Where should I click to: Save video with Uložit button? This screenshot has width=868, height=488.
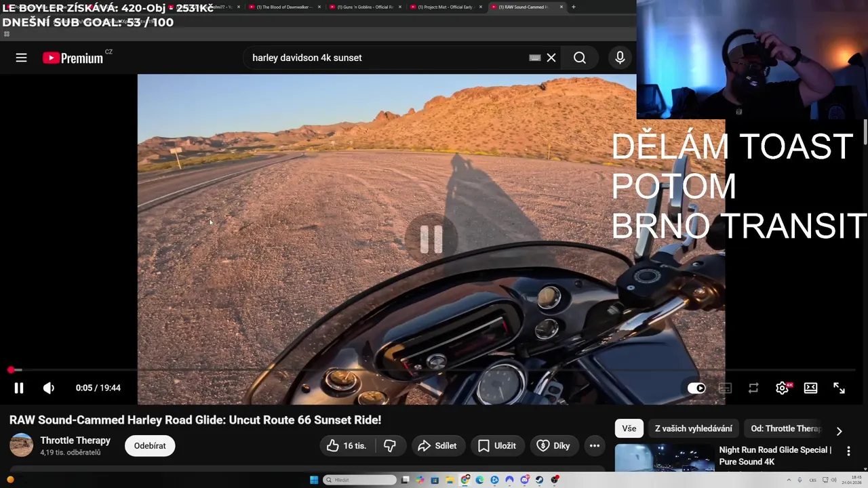coord(497,445)
